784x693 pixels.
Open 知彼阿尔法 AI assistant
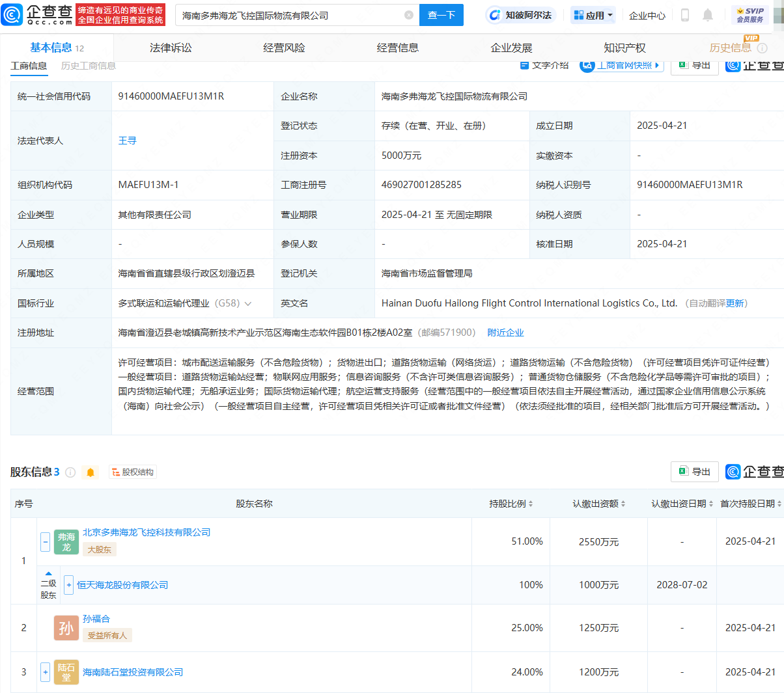(520, 15)
